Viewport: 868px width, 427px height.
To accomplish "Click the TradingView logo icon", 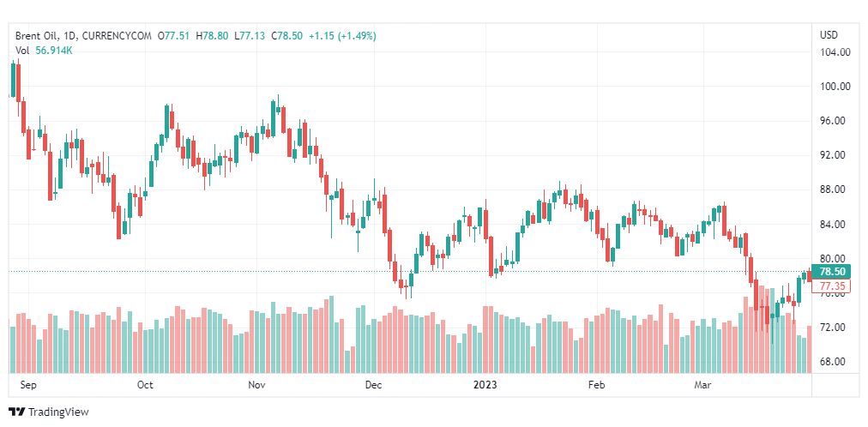I will click(16, 412).
